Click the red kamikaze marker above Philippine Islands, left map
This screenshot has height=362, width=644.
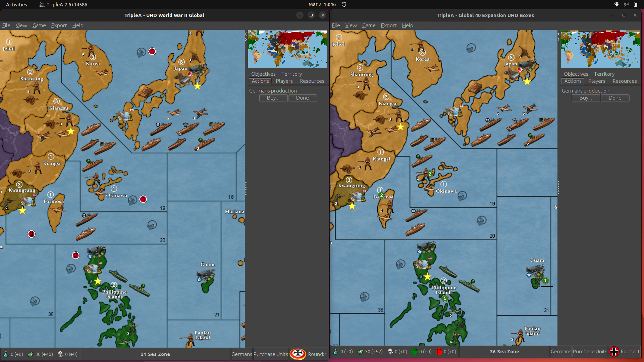pyautogui.click(x=76, y=255)
